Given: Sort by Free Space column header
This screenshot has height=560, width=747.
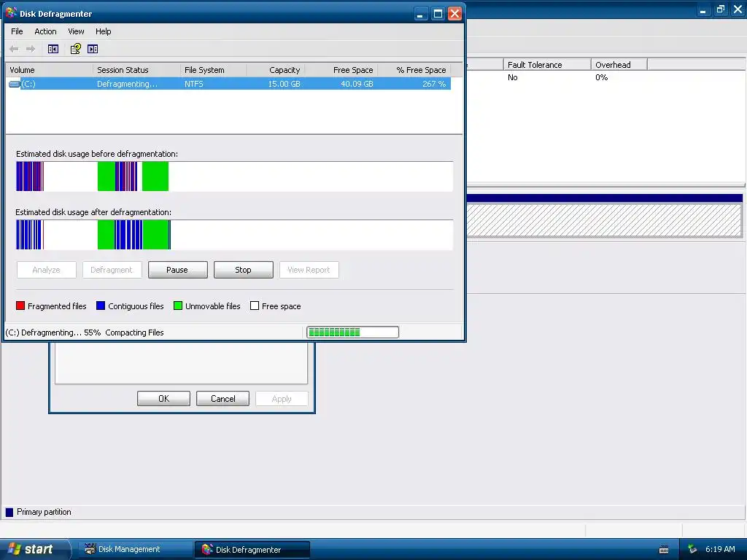Looking at the screenshot, I should click(x=341, y=70).
